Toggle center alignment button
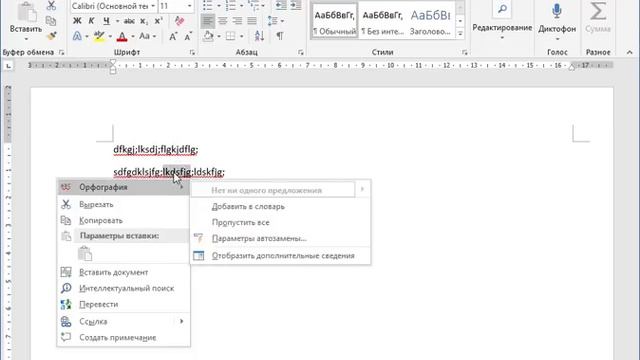The width and height of the screenshot is (640, 360). 222,21
